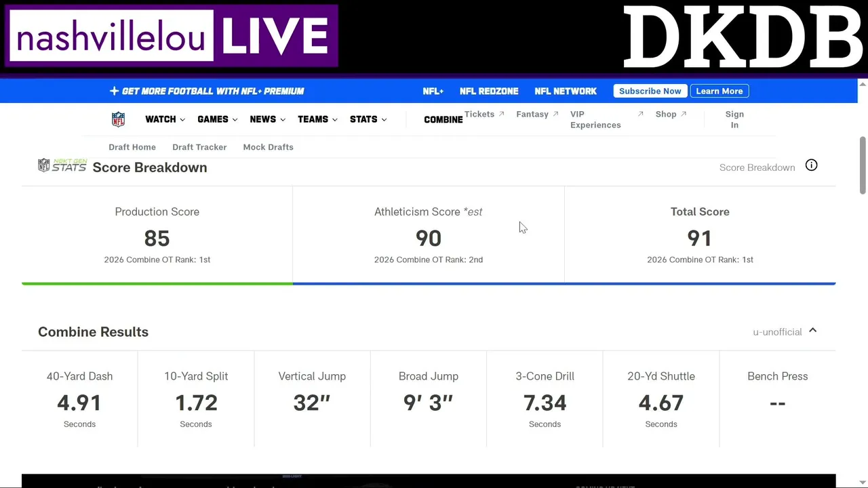Open the Fantasy external link

(537, 114)
